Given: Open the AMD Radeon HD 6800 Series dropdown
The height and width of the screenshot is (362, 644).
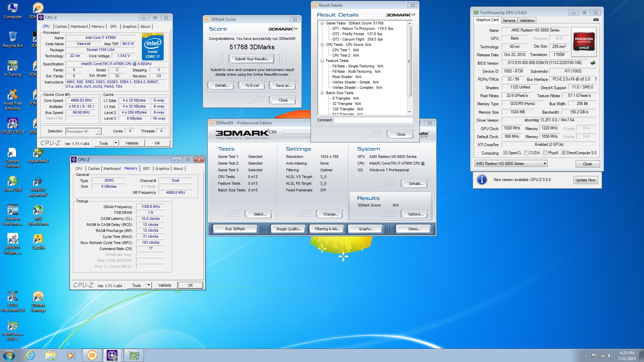Looking at the screenshot, I should point(511,164).
